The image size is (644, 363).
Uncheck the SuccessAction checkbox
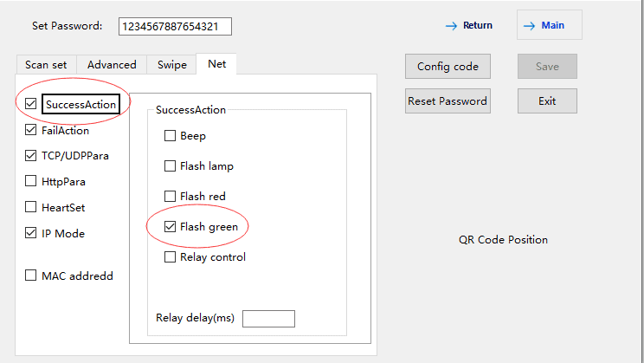(32, 105)
